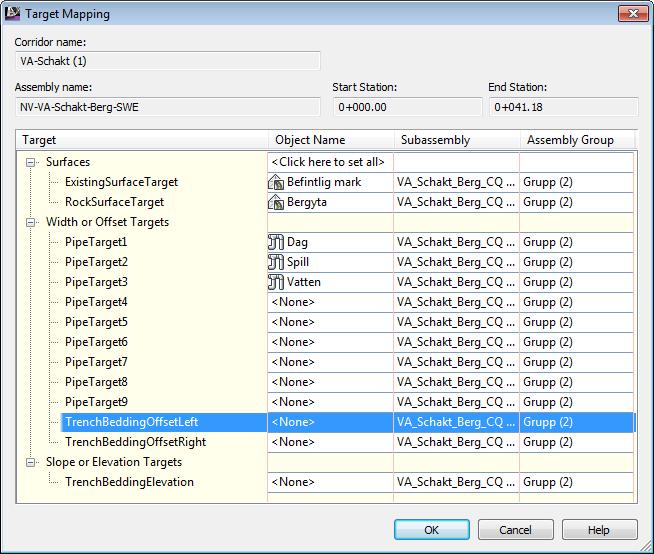Screen dimensions: 654x554
Task: Click the surface icon beside Bergyta
Action: pyautogui.click(x=276, y=202)
